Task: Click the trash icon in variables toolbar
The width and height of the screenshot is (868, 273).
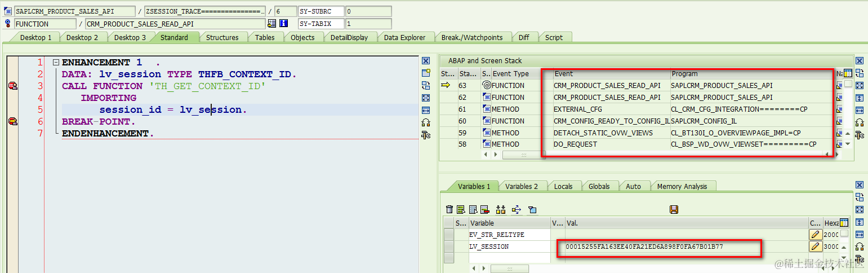Action: [449, 209]
